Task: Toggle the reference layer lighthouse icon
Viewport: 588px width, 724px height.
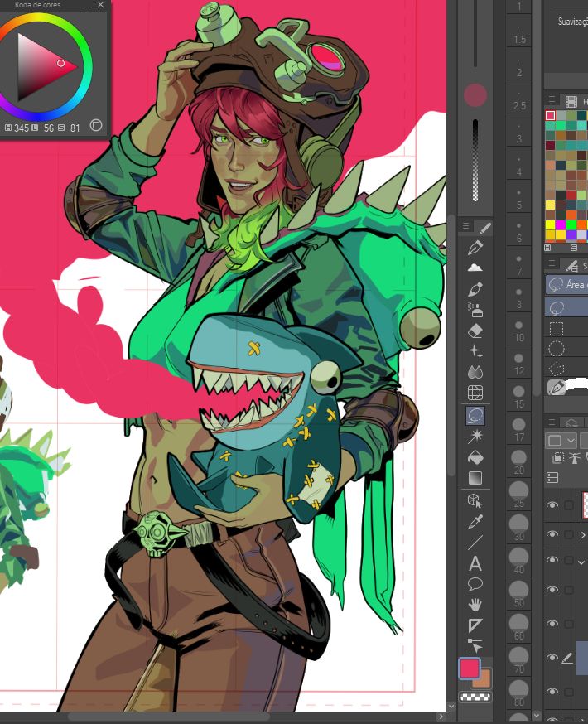Action: [574, 458]
